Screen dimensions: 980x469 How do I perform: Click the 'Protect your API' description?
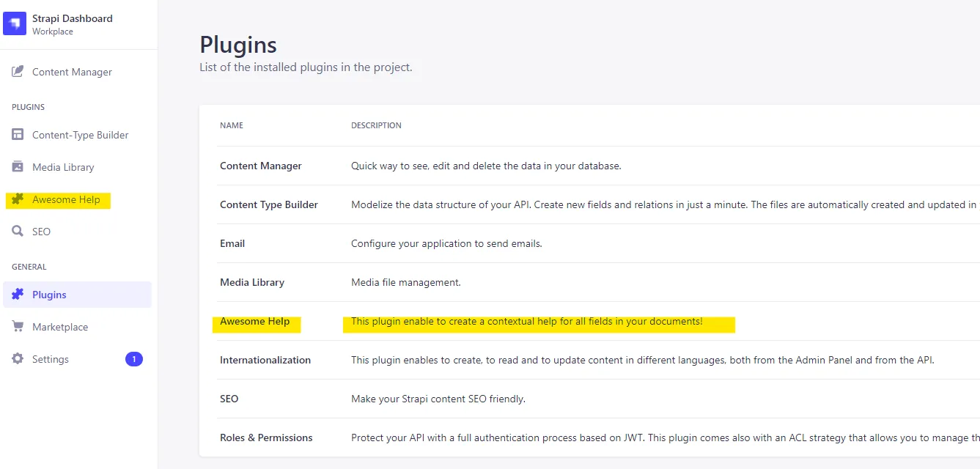(x=666, y=437)
